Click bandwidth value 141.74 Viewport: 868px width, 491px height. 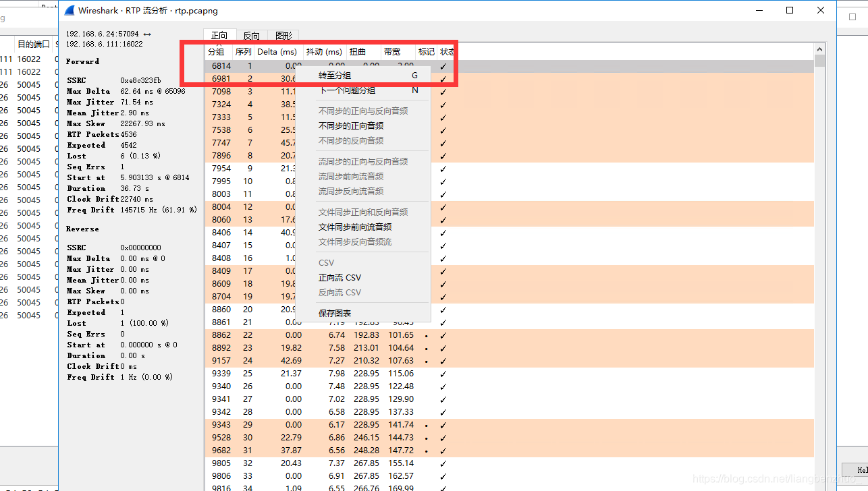(x=401, y=425)
